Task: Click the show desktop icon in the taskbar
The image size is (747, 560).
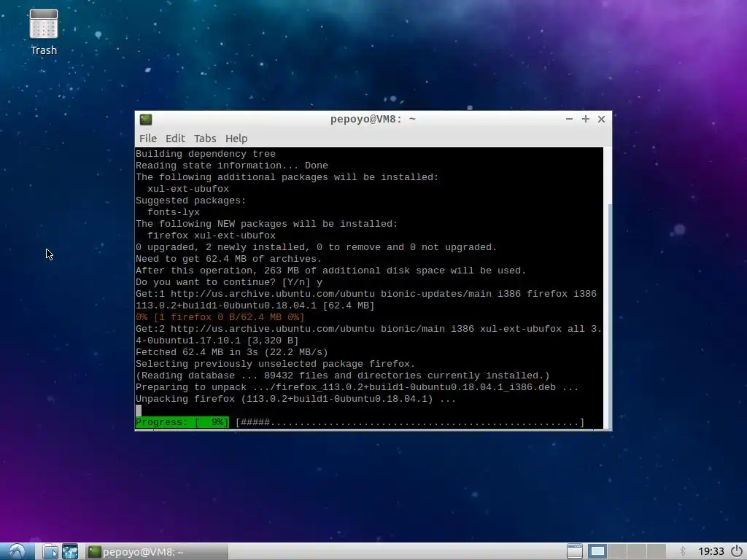Action: pos(575,551)
